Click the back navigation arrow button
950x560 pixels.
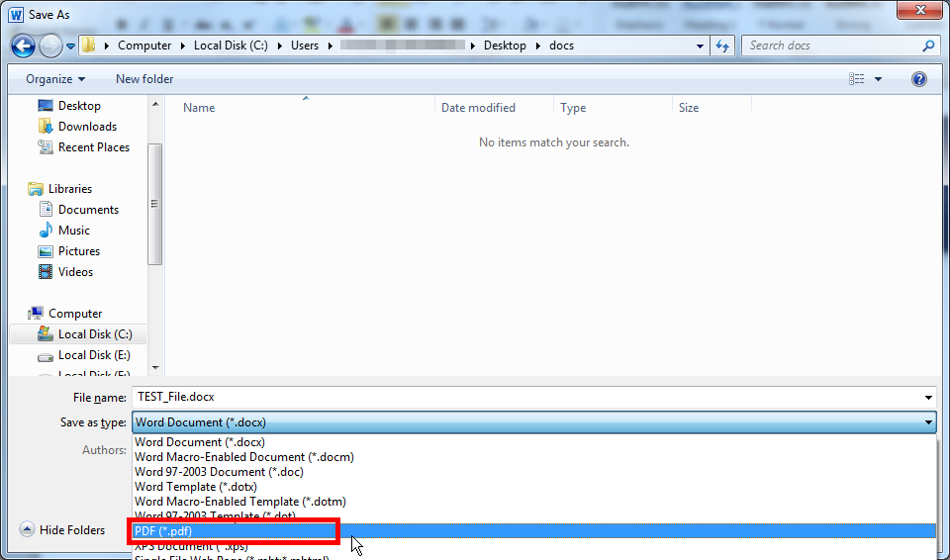click(24, 46)
